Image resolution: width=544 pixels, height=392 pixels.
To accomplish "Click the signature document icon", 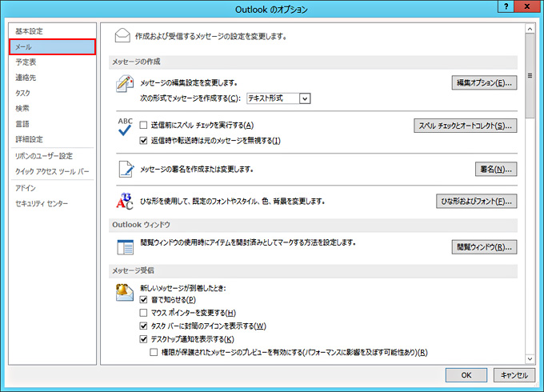I will tap(125, 169).
